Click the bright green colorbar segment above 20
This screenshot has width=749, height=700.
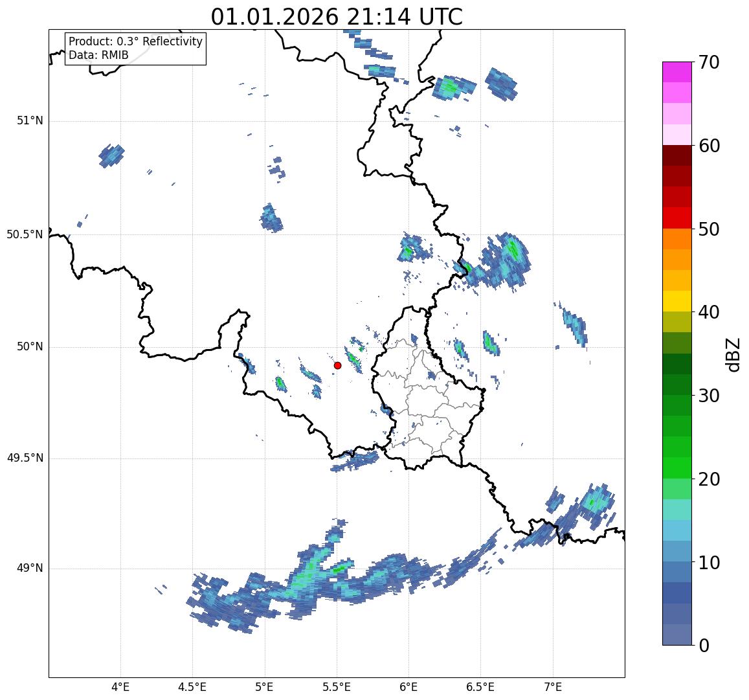[677, 468]
